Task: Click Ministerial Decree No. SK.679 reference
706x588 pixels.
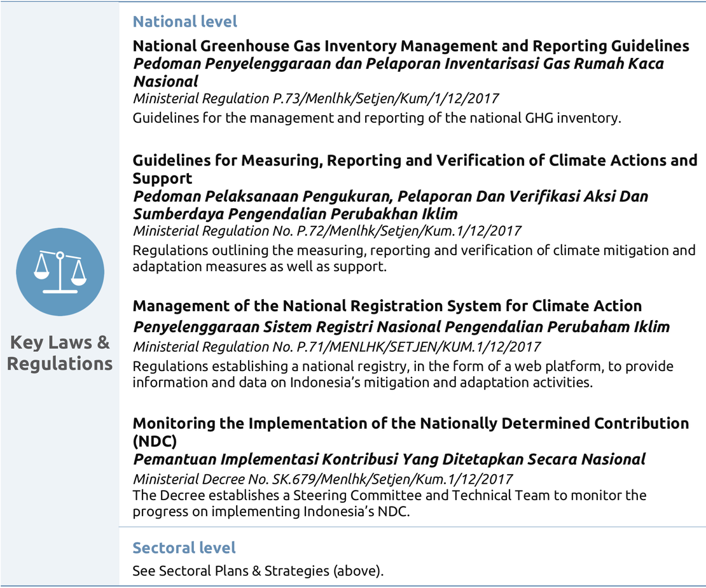Action: coord(323,479)
